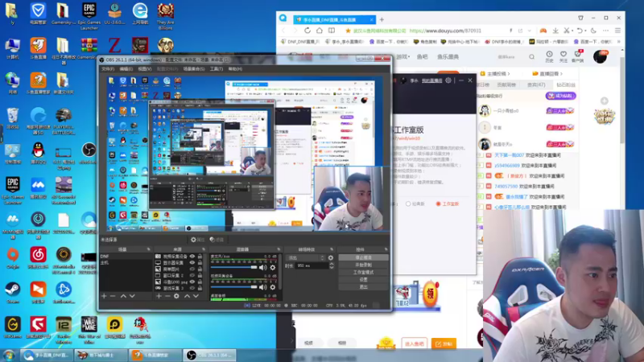Toggle browser night mode moon icon
644x362 pixels.
[593, 31]
